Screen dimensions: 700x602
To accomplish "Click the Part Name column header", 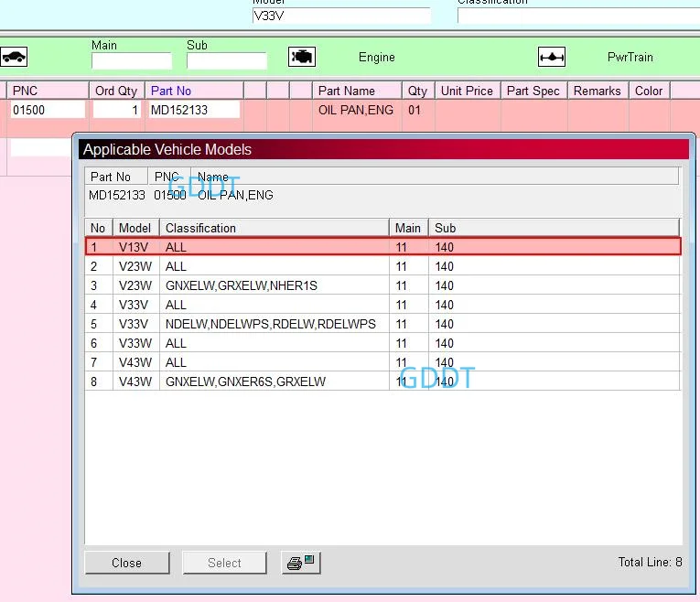I will point(357,91).
